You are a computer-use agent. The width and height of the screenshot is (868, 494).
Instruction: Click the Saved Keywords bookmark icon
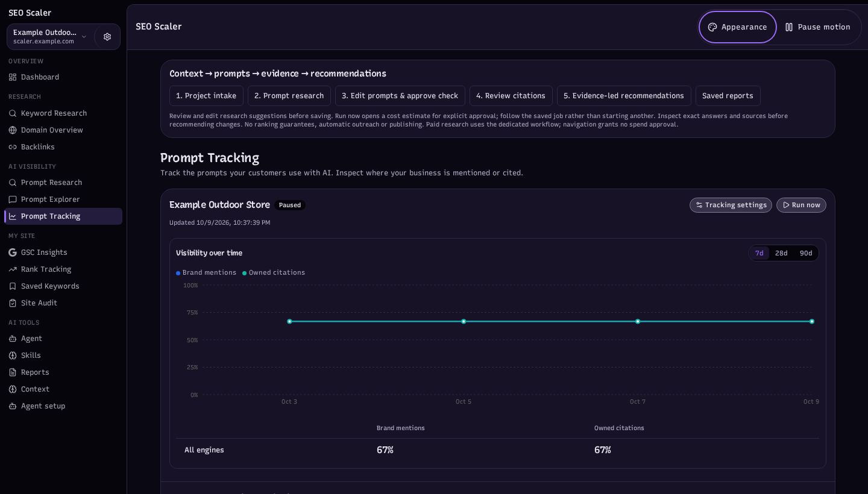point(13,286)
